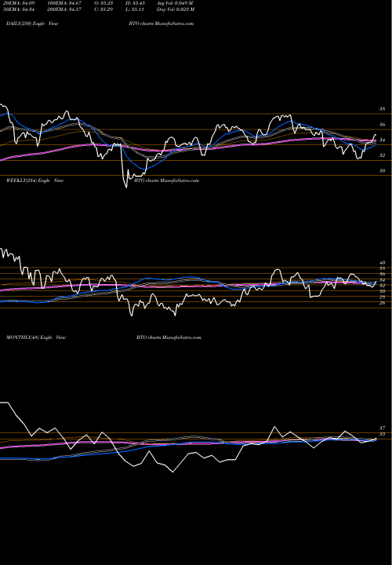The width and height of the screenshot is (392, 565).
Task: Click BTO charts MunafaSutra.com on daily chart
Action: point(162,24)
